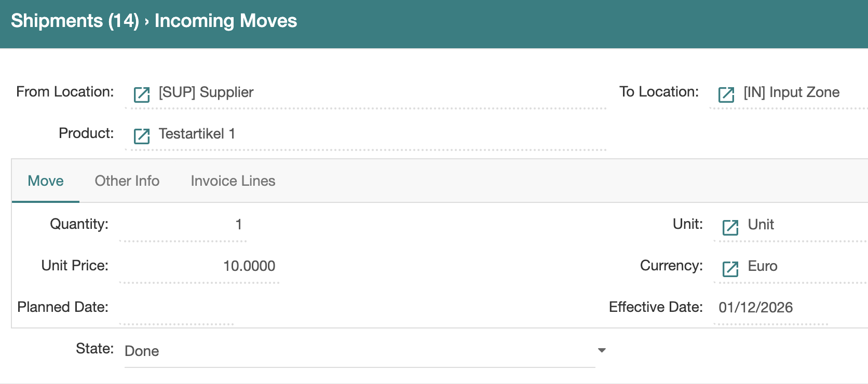Click the empty Planned Date field
Screen dimensions: 868x384
177,308
